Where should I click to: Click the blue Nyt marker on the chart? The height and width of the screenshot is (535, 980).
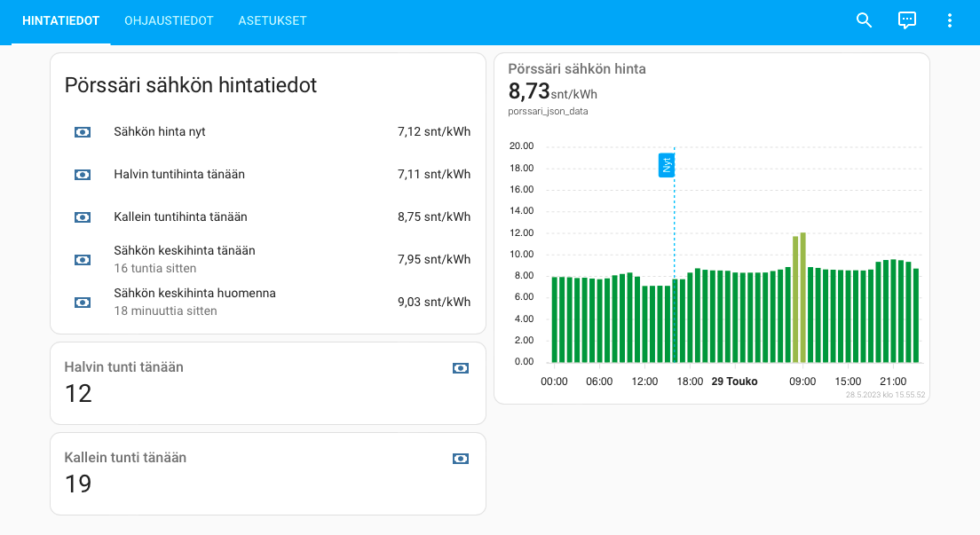click(x=666, y=165)
